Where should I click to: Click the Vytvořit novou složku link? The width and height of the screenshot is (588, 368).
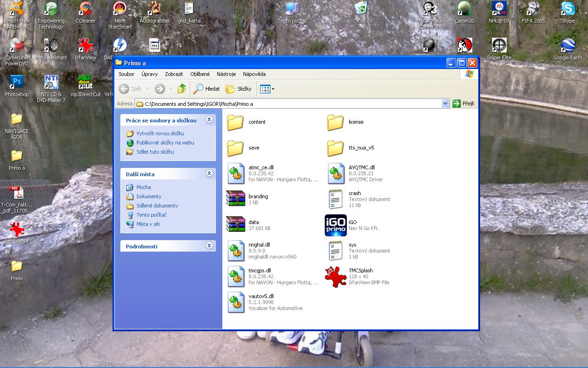click(x=160, y=133)
